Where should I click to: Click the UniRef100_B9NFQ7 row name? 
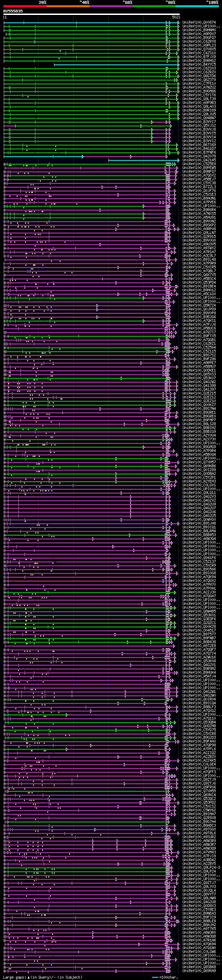[199, 172]
